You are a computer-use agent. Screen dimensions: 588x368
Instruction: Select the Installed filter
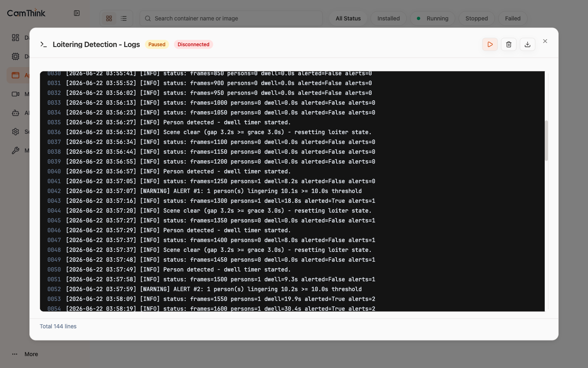pyautogui.click(x=389, y=18)
